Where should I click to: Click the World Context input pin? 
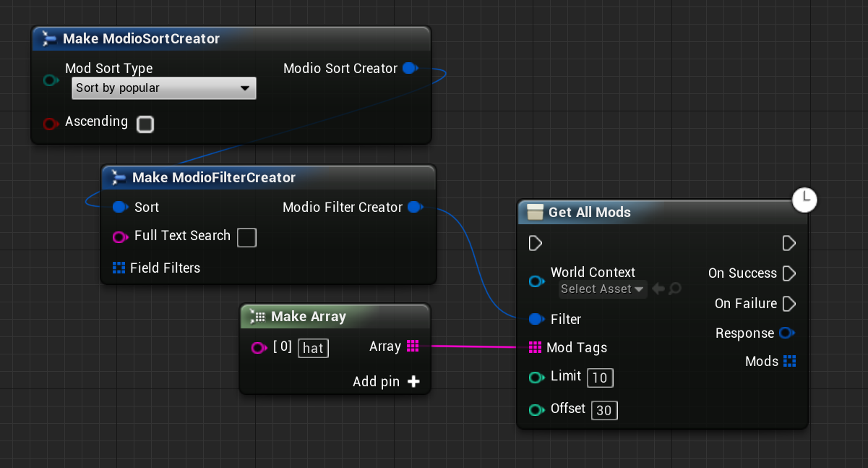[536, 281]
